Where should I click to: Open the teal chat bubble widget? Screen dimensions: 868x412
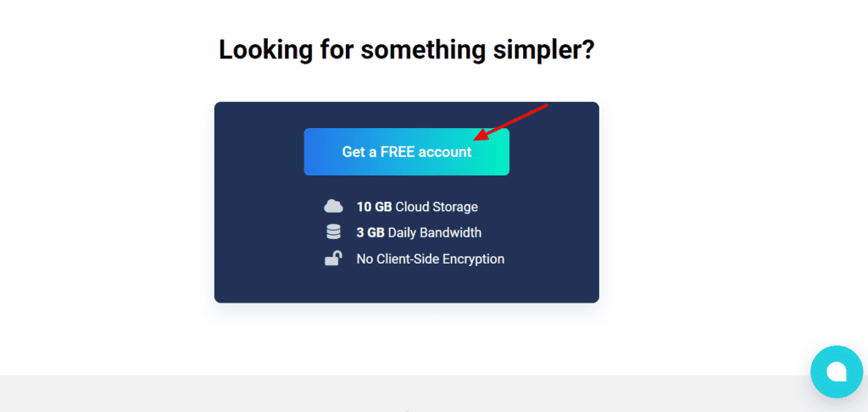point(837,371)
